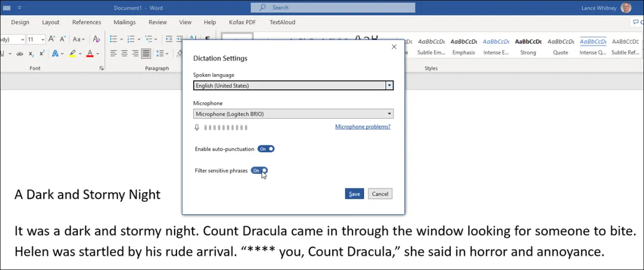Switch to the Mailings tab

[125, 22]
